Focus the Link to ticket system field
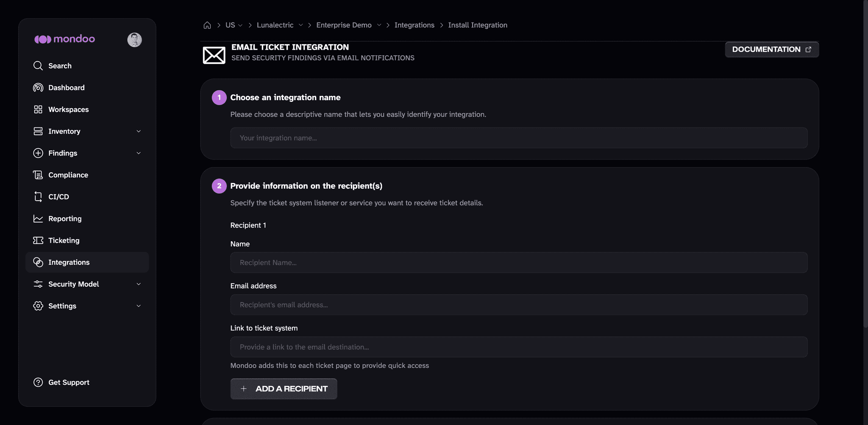 [x=519, y=347]
